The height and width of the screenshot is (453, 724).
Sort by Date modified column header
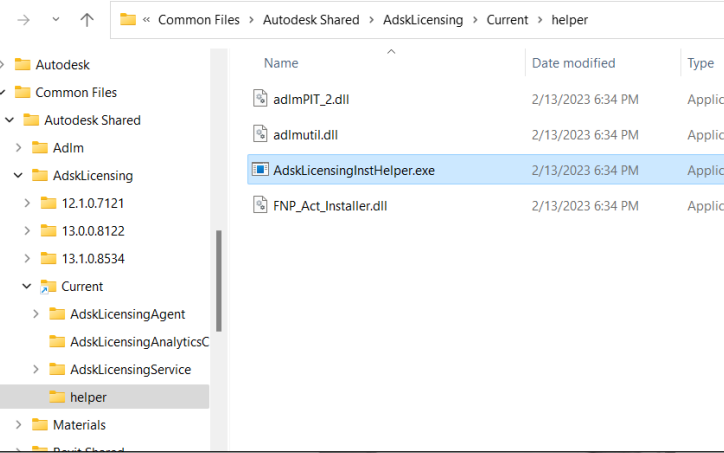[x=573, y=63]
